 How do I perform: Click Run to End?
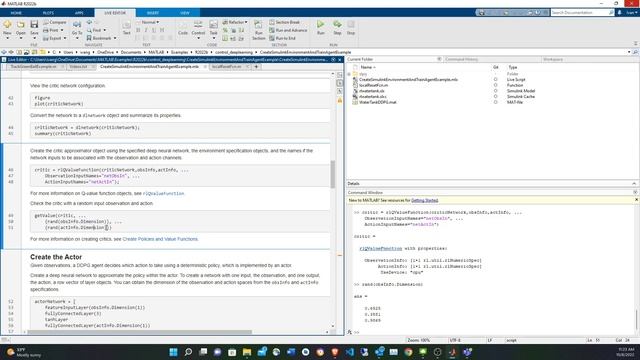(282, 38)
